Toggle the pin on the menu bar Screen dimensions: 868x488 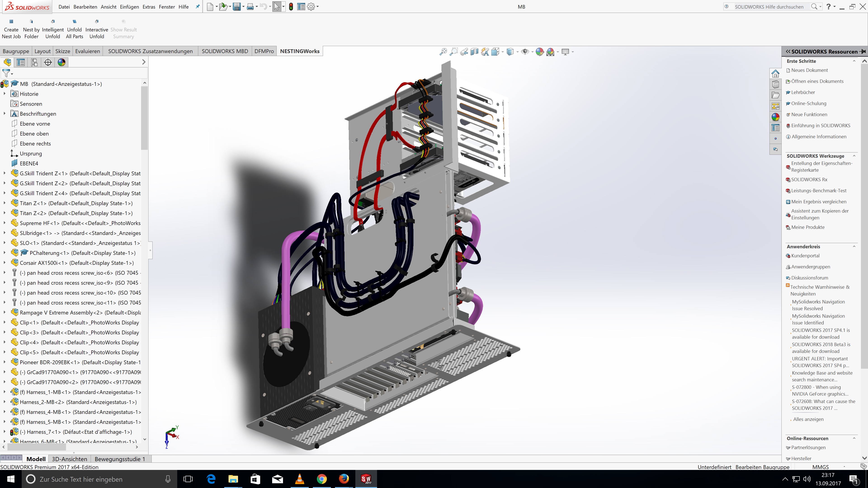tap(198, 7)
